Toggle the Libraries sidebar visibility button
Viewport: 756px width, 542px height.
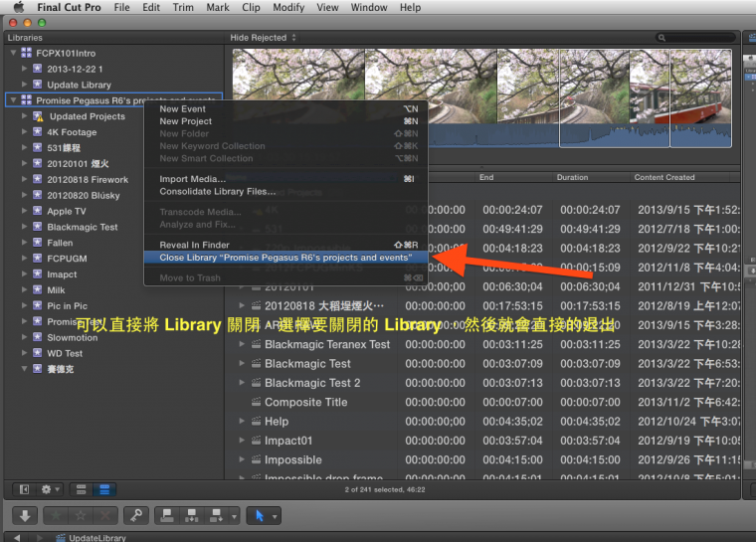pyautogui.click(x=24, y=489)
